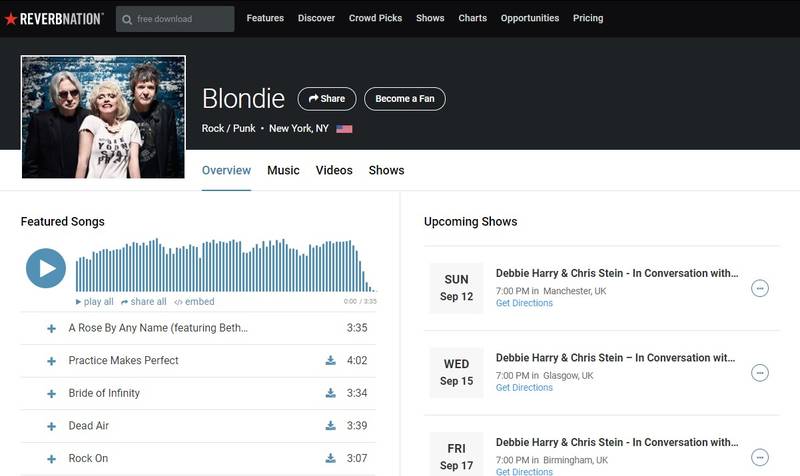Add Practice Makes Perfect with plus icon

click(52, 361)
